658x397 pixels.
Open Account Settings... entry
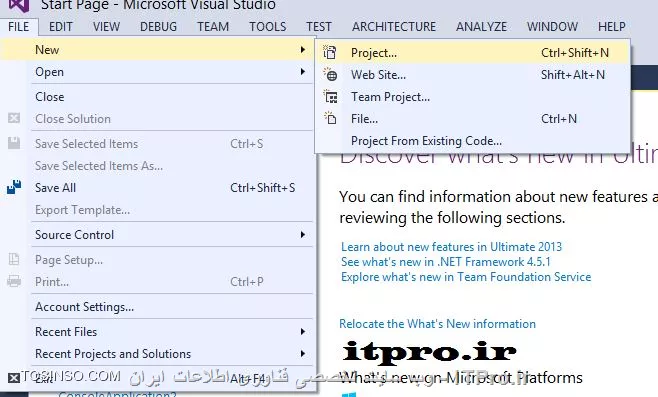[x=157, y=307]
